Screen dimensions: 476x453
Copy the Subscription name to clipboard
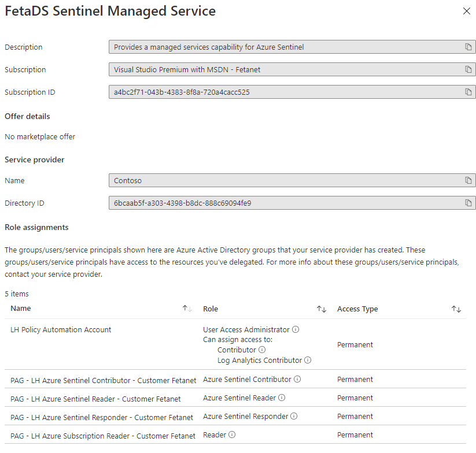pyautogui.click(x=468, y=69)
